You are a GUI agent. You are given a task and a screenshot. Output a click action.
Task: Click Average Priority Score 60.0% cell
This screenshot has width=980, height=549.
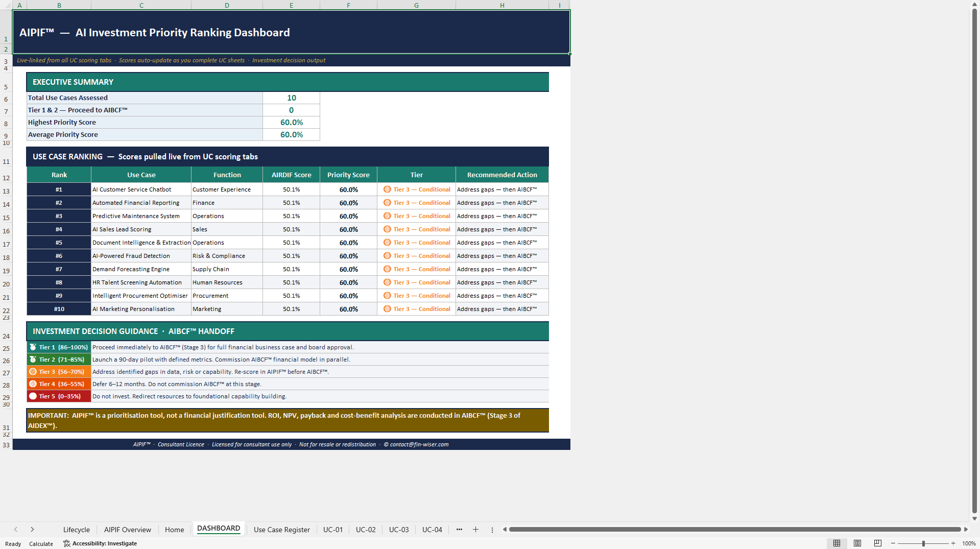291,135
